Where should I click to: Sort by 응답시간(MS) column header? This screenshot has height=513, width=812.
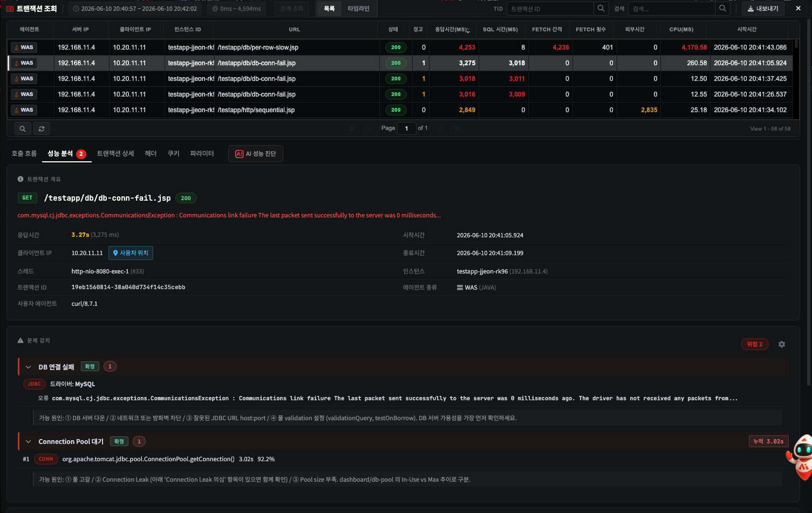click(x=452, y=30)
